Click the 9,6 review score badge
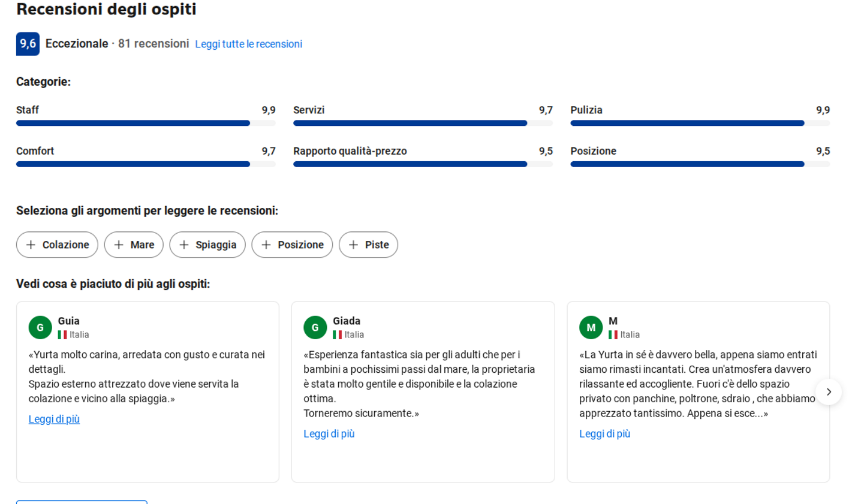 (28, 44)
